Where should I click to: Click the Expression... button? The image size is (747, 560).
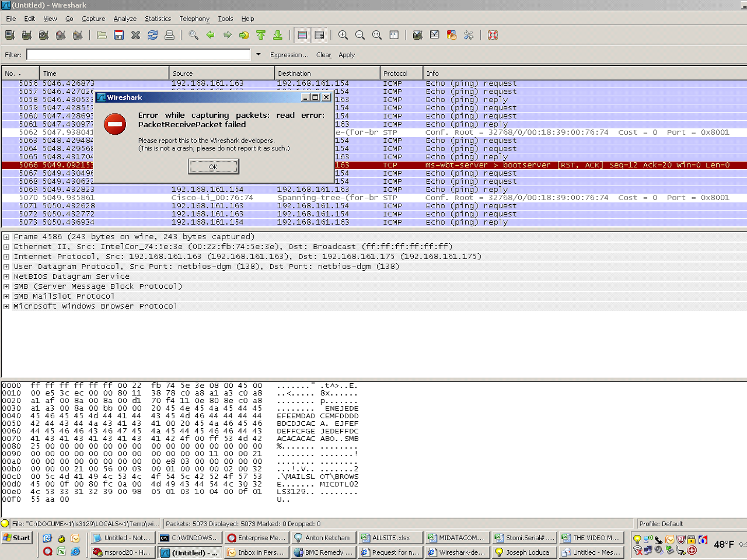point(289,55)
